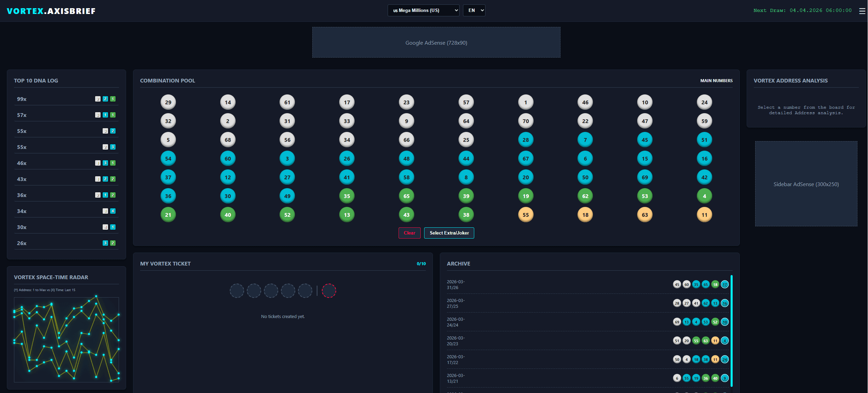Screen dimensions: 868x393
Task: Choose cyan ball number 42
Action: (x=704, y=177)
